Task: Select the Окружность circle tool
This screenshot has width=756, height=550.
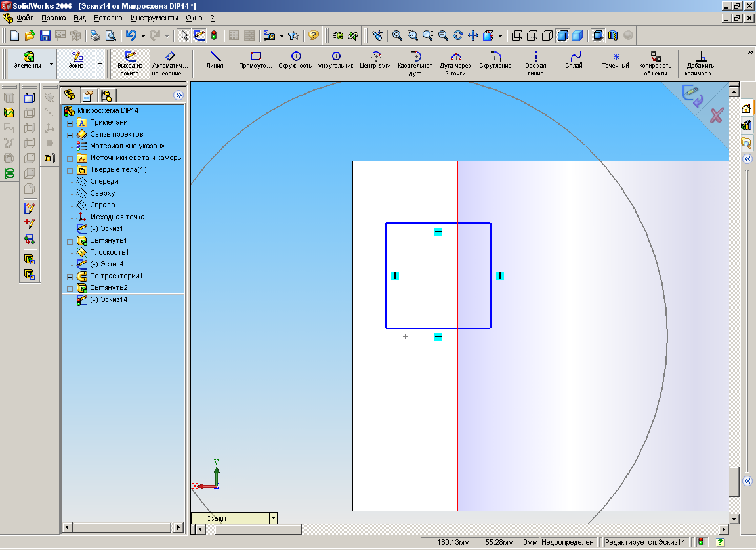Action: point(295,61)
